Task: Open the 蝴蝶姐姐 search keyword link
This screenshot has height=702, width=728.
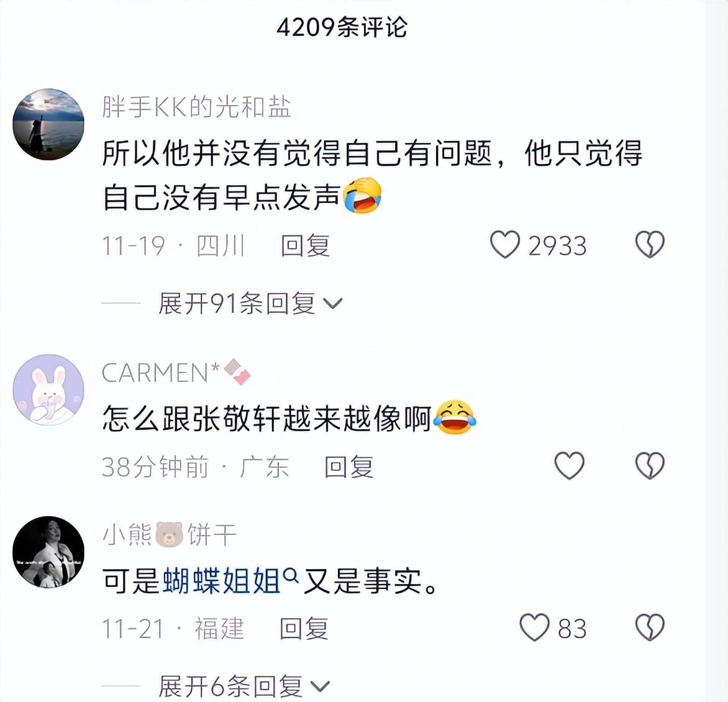Action: point(222,581)
